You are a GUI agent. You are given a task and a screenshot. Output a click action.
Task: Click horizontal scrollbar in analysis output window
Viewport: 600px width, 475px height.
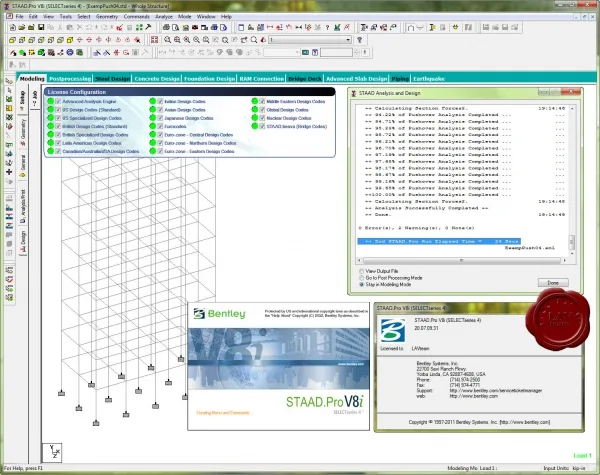tap(461, 260)
